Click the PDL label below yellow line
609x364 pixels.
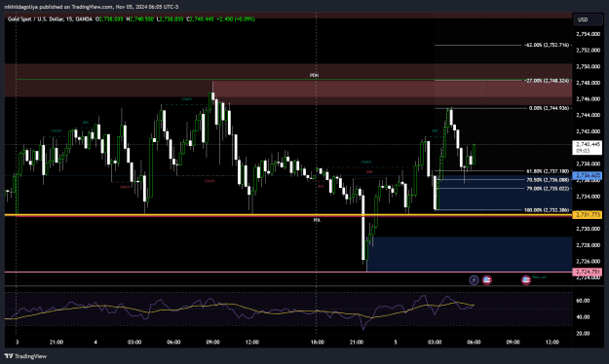[317, 220]
